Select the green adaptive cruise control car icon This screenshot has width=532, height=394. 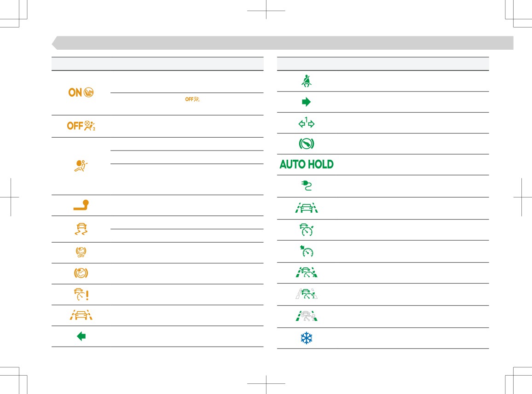306,230
